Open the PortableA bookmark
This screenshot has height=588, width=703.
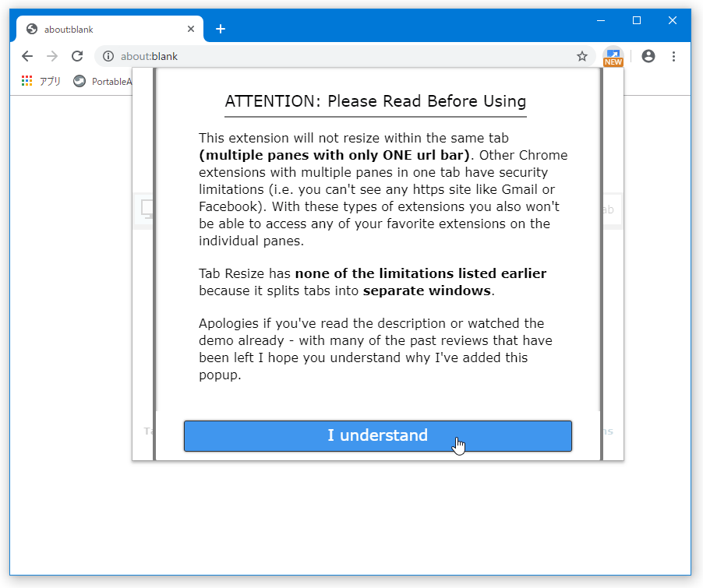tap(103, 81)
